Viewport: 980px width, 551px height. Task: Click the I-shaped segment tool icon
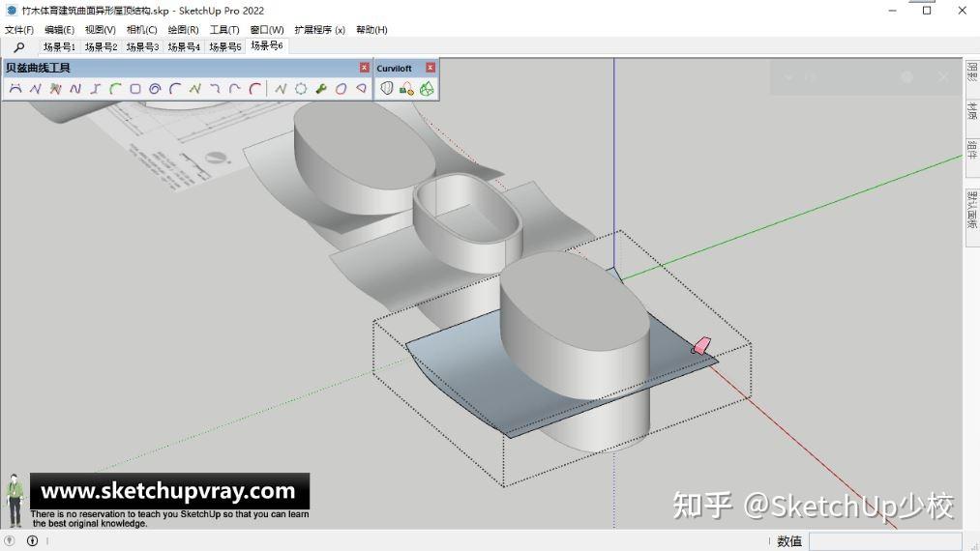click(96, 89)
